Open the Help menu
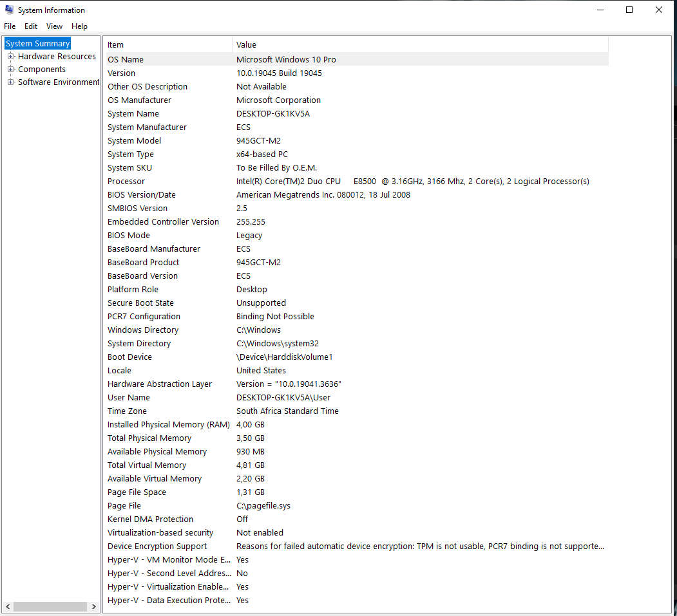 click(79, 26)
